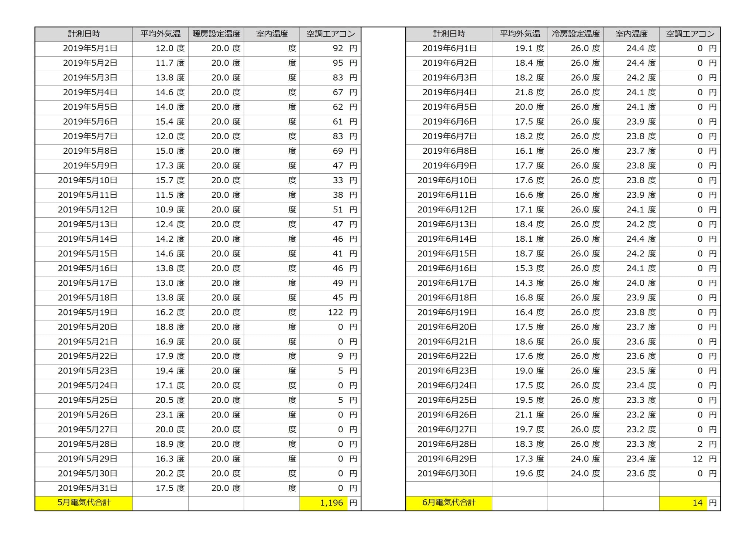The image size is (756, 535).
Task: Select indoor temperature 23.7 度 for June 8
Action: (x=631, y=151)
